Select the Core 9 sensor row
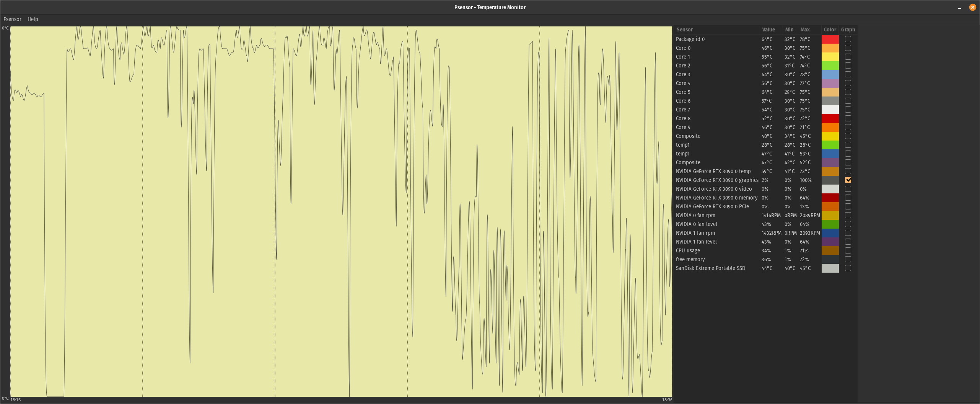The width and height of the screenshot is (980, 404). [765, 127]
